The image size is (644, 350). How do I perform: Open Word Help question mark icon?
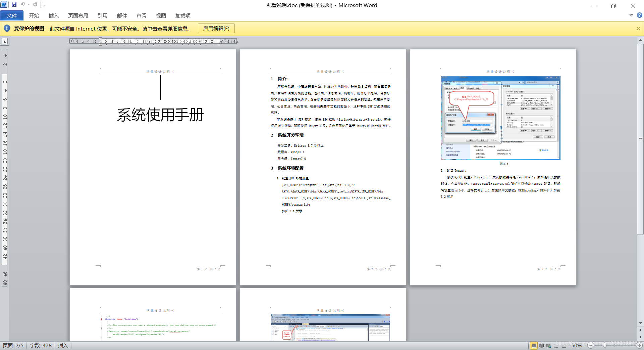click(639, 15)
